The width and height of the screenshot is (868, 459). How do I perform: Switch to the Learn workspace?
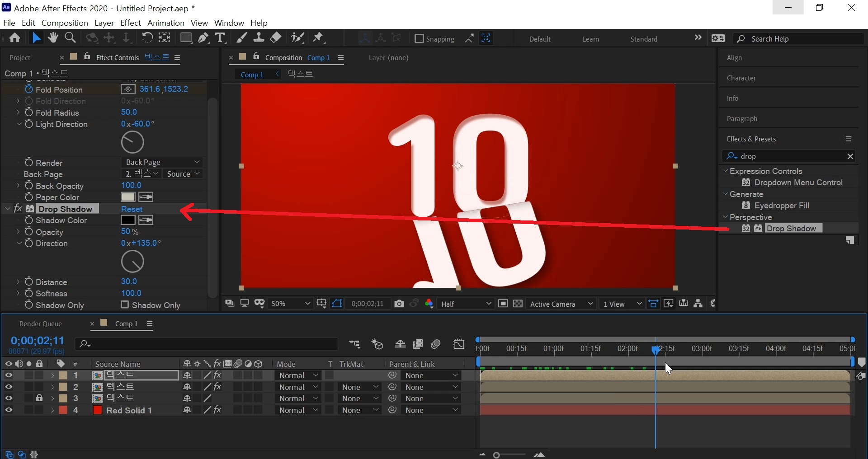pyautogui.click(x=590, y=39)
